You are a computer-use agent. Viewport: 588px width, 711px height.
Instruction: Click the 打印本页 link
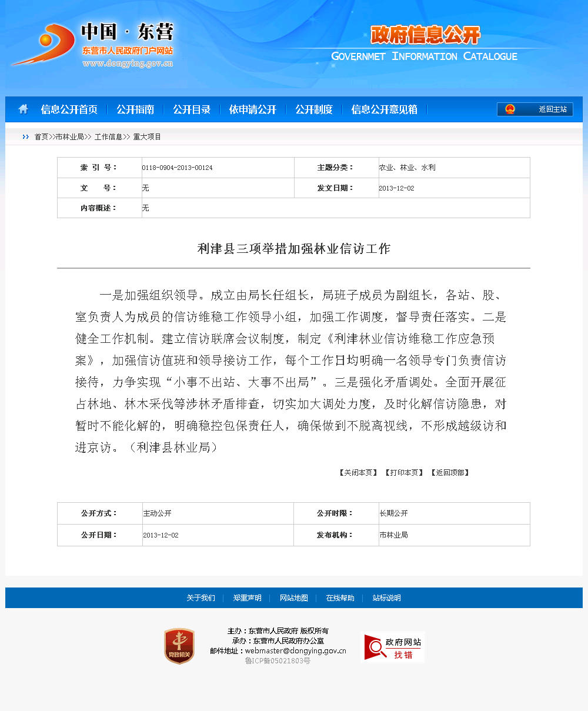point(404,473)
